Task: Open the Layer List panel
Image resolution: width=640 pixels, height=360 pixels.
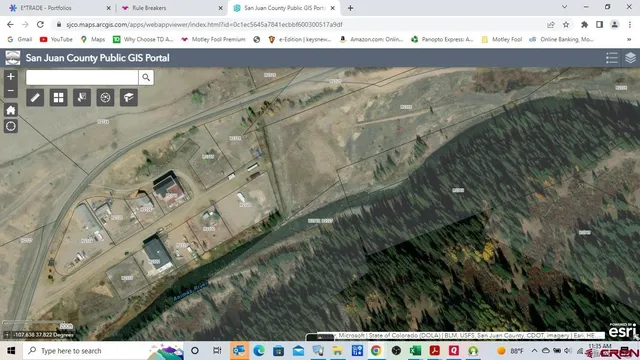Action: [630, 58]
